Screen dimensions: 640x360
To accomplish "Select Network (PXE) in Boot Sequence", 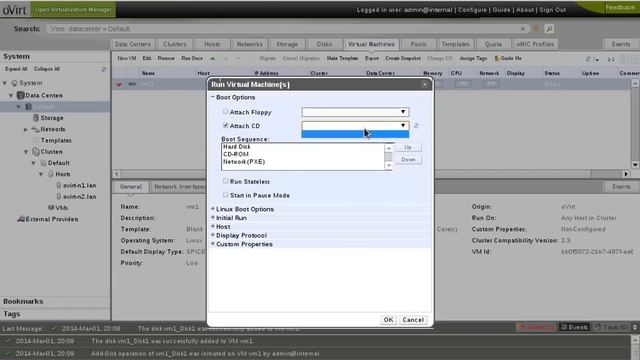I will (244, 162).
